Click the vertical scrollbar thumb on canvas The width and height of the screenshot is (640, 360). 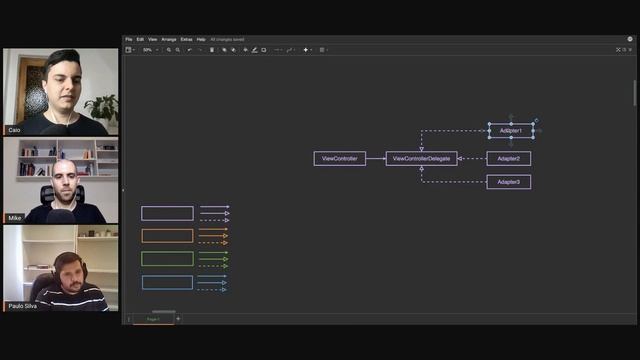point(635,93)
